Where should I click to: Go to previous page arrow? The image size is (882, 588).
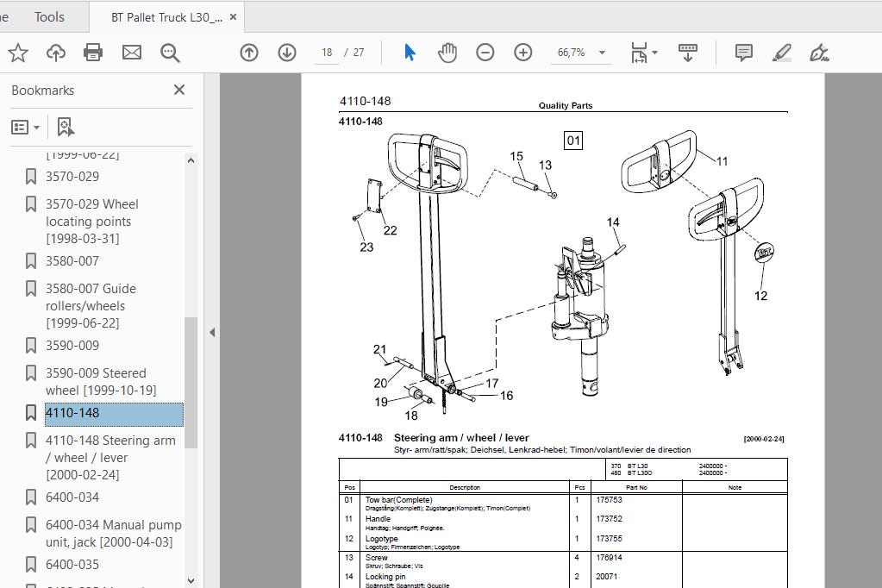(249, 53)
